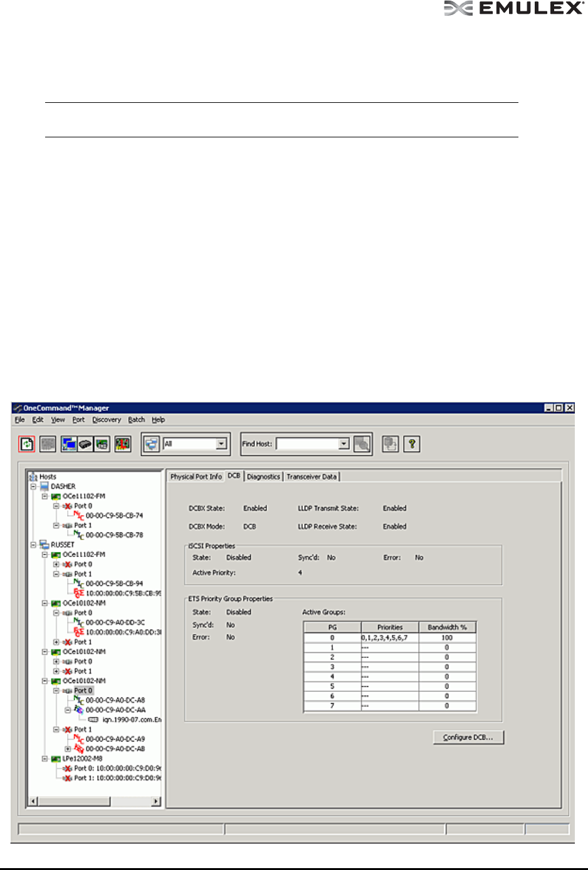Click the LPe12002-M8 adapter card icon
Image resolution: width=588 pixels, height=870 pixels.
(x=56, y=758)
